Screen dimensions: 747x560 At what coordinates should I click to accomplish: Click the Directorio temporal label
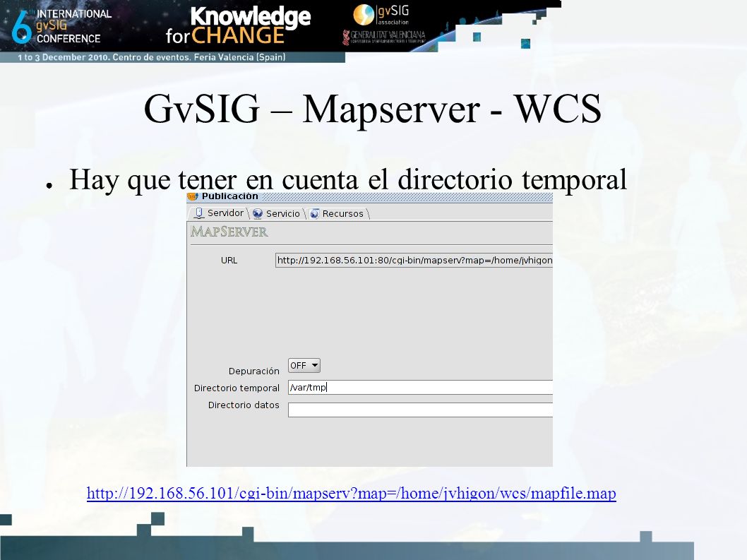coord(237,388)
